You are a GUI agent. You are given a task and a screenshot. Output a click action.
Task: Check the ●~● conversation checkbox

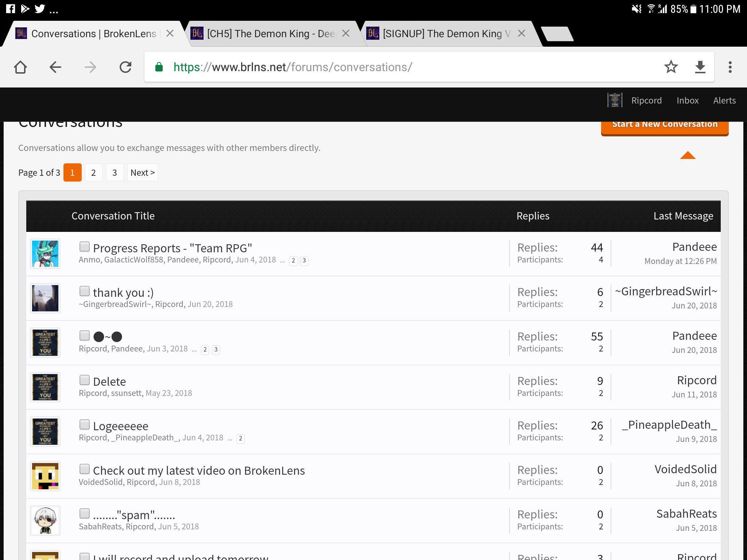(x=85, y=336)
